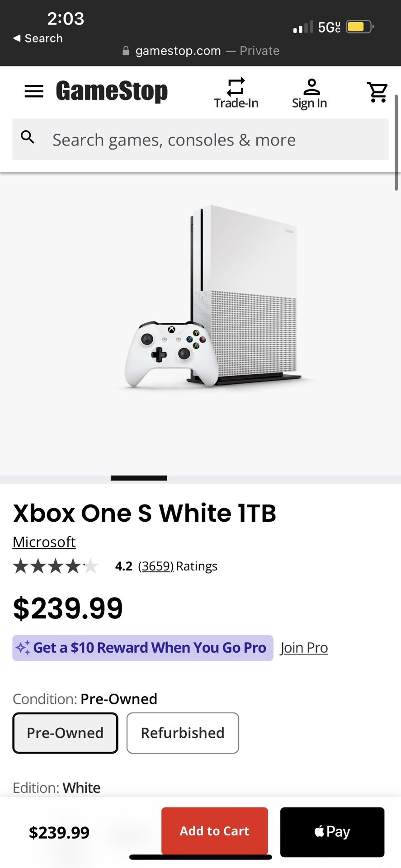Viewport: 401px width, 868px height.
Task: Click the Join Pro link
Action: click(304, 647)
